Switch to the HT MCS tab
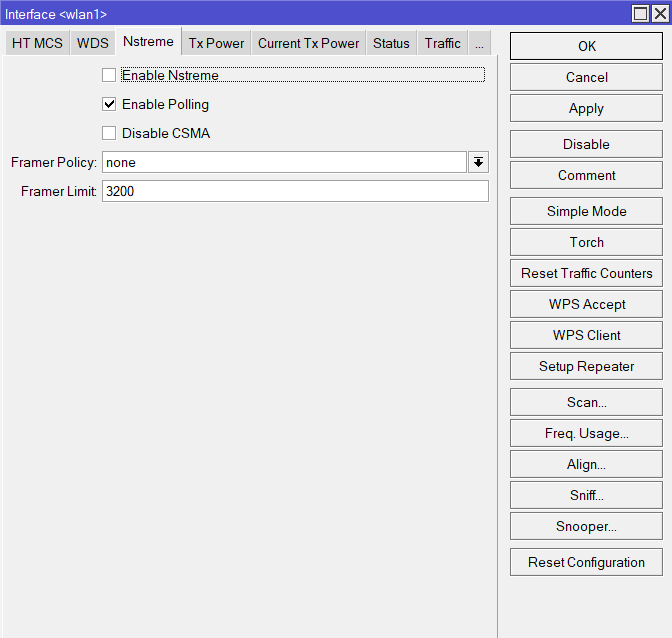 click(37, 43)
